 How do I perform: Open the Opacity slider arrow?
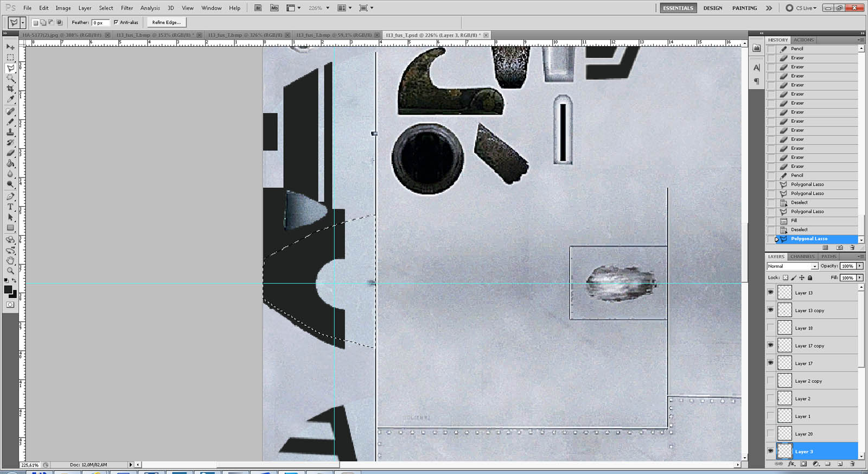coord(860,266)
